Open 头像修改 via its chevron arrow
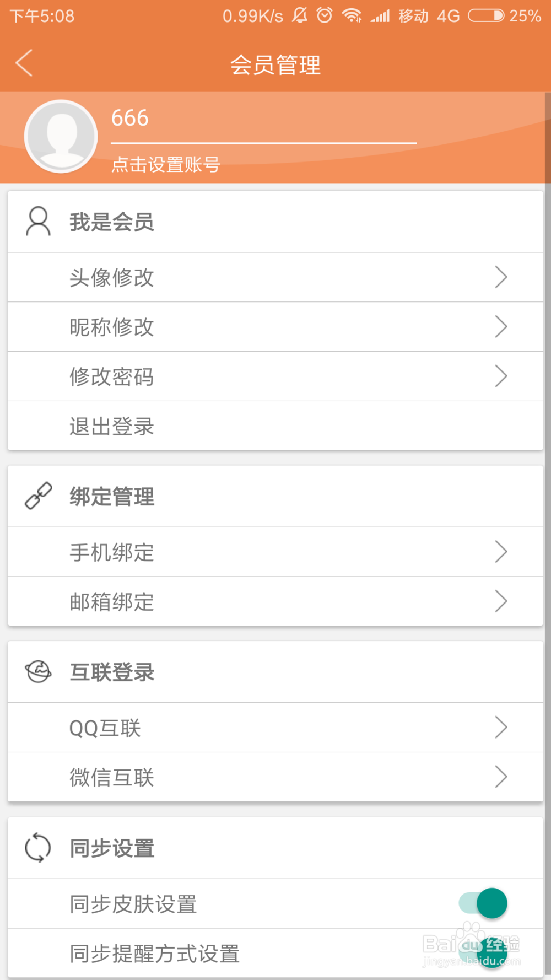Image resolution: width=551 pixels, height=980 pixels. pyautogui.click(x=501, y=277)
